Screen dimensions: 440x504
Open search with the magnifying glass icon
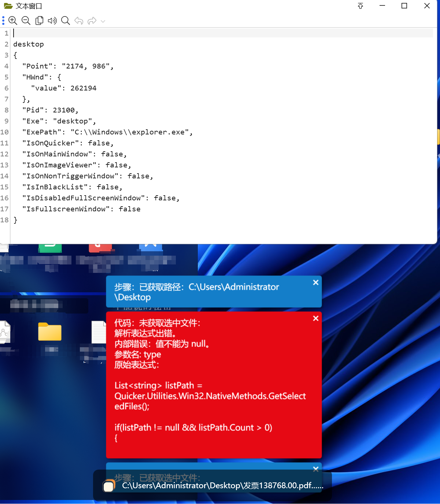[x=66, y=21]
